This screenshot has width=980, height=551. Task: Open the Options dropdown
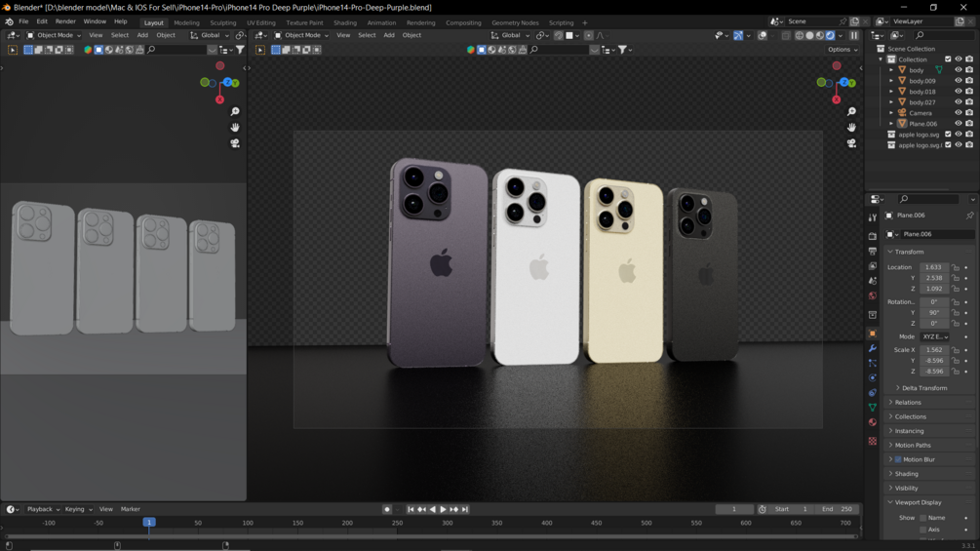843,50
